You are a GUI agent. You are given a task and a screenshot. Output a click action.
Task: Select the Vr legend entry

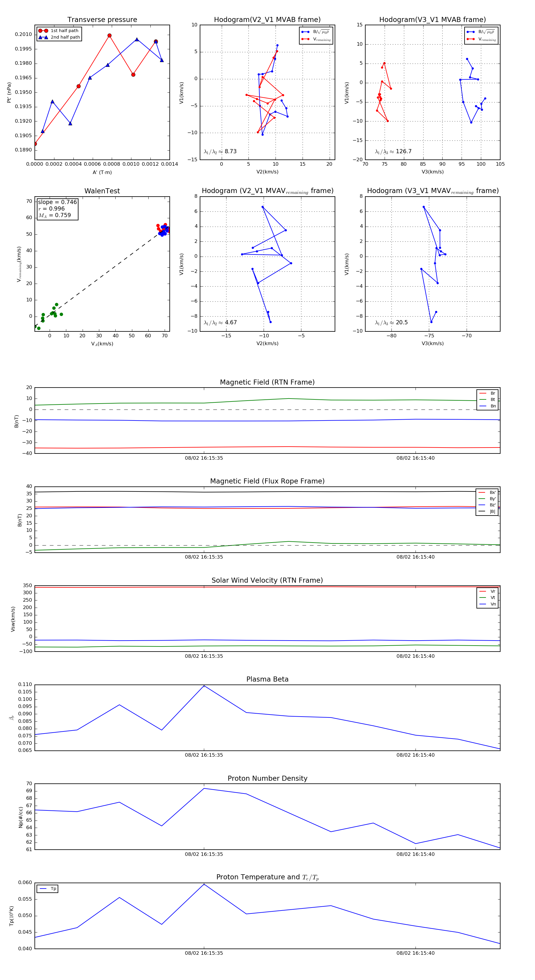(x=487, y=591)
